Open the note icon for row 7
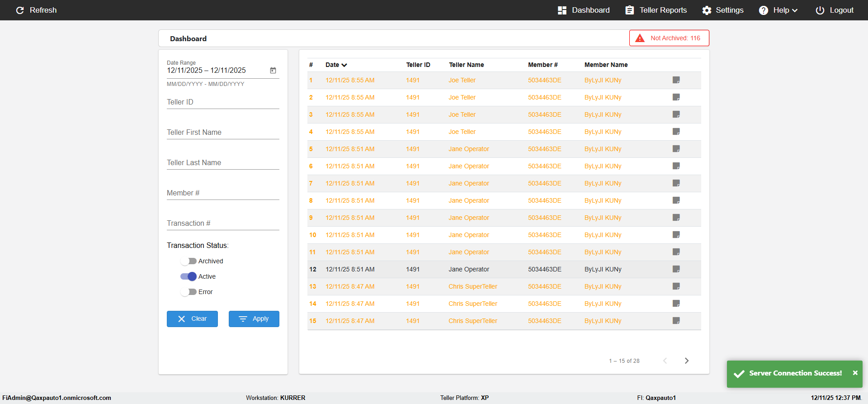The width and height of the screenshot is (868, 404). click(676, 183)
